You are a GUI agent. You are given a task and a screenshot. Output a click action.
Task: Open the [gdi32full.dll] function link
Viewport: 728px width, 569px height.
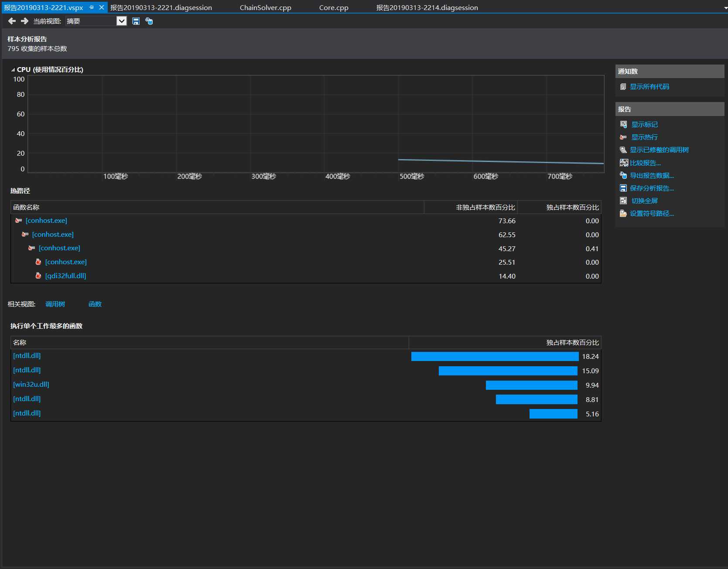click(65, 276)
